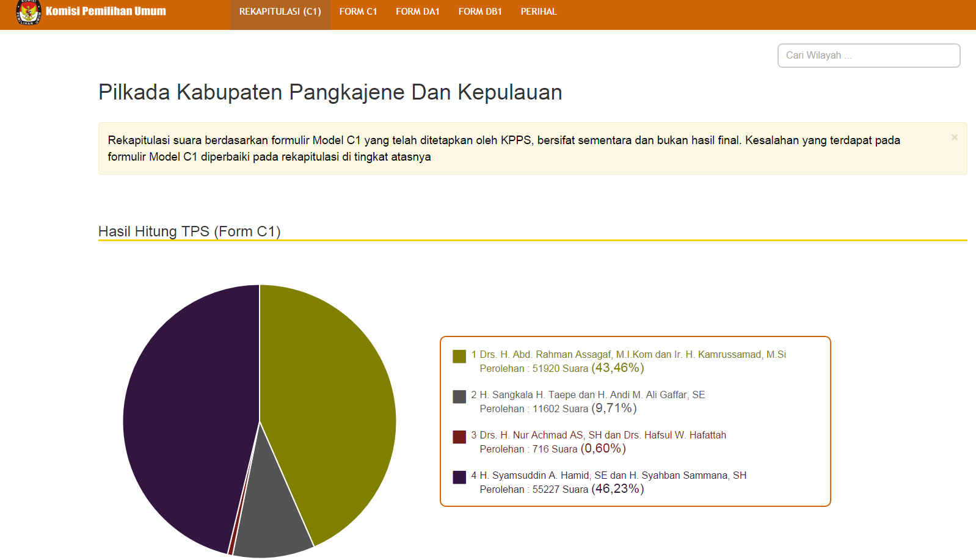Viewport: 976px width, 560px height.
Task: Focus the Cari Wilayah search field
Action: click(869, 56)
